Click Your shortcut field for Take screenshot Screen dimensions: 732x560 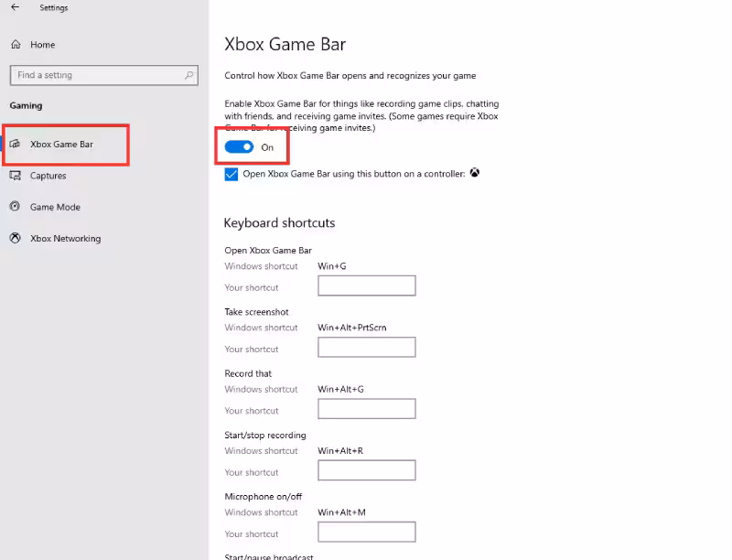coord(367,347)
